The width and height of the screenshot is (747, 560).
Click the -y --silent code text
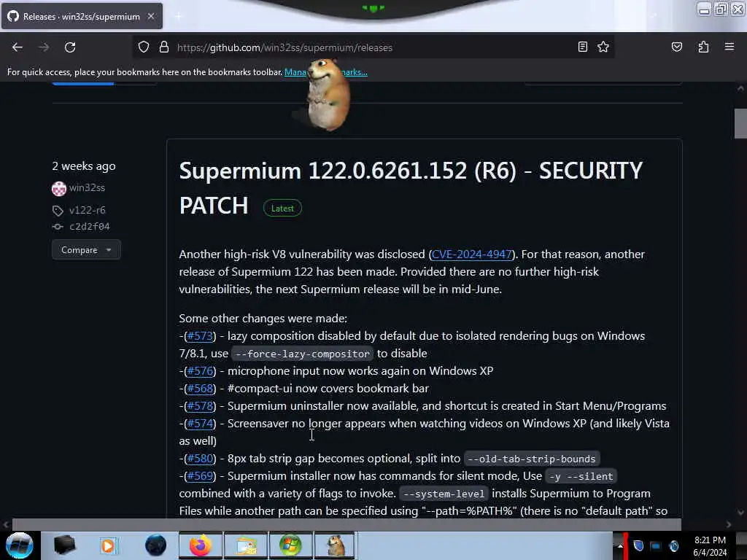point(581,476)
